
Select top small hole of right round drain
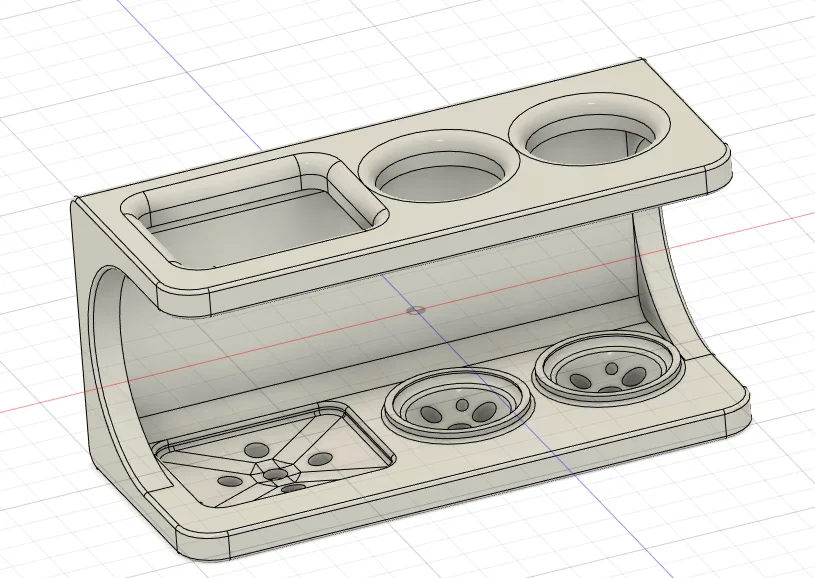pyautogui.click(x=612, y=369)
